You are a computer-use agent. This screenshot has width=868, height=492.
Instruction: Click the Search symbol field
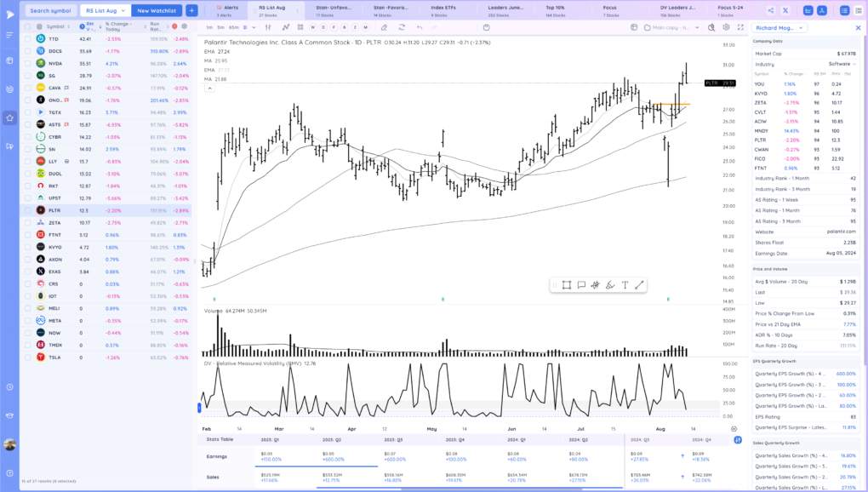point(50,10)
